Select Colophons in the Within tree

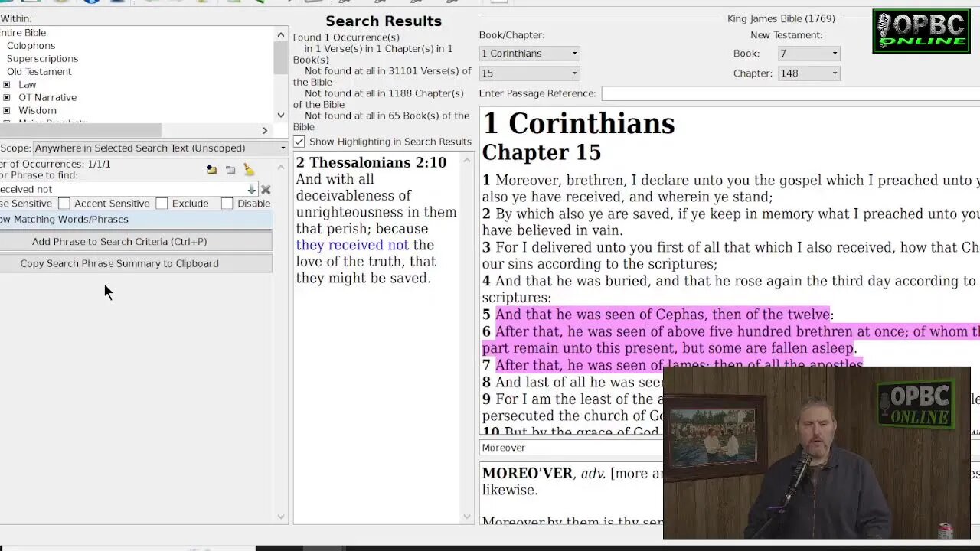(31, 46)
